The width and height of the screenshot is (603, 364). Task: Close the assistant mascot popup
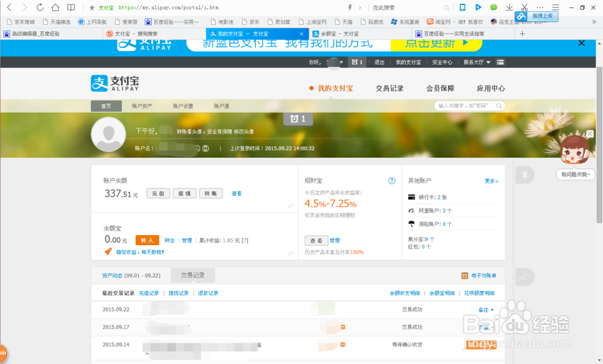pos(590,134)
